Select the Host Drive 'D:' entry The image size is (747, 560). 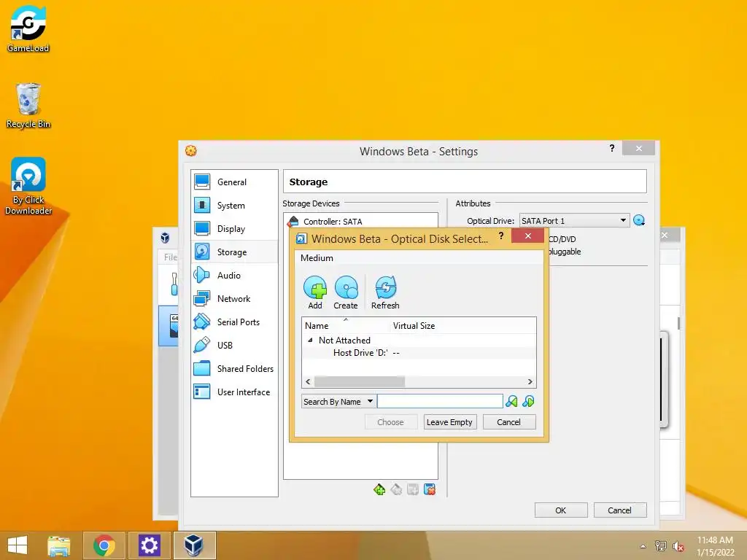click(x=360, y=353)
